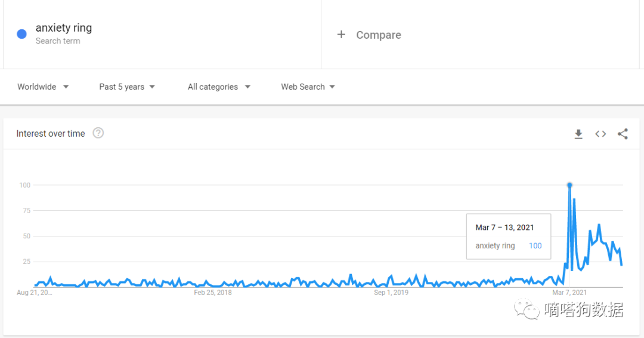The width and height of the screenshot is (644, 338).
Task: Open the All categories dropdown
Action: pos(219,87)
